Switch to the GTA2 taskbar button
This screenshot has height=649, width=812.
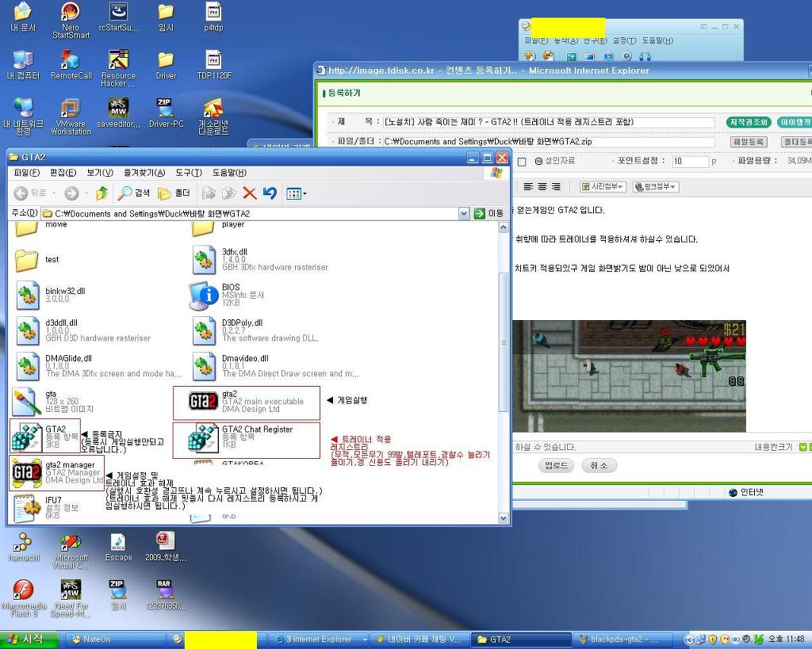[521, 639]
